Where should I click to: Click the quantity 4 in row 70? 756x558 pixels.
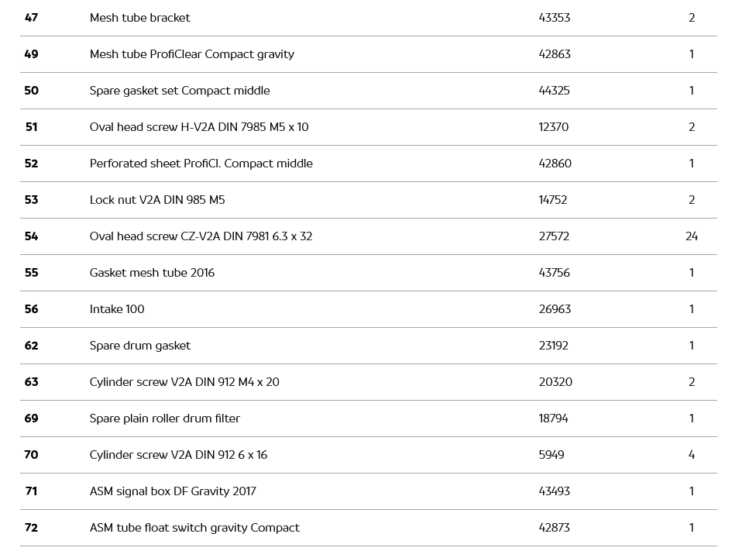point(691,455)
